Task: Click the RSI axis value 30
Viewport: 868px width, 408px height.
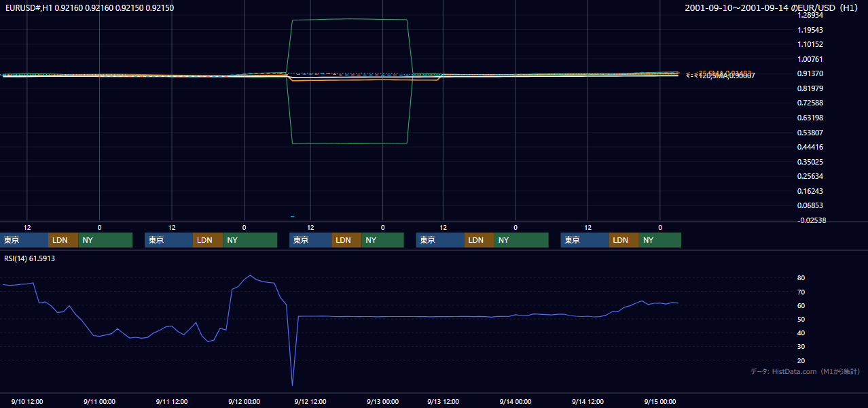Action: (x=801, y=347)
